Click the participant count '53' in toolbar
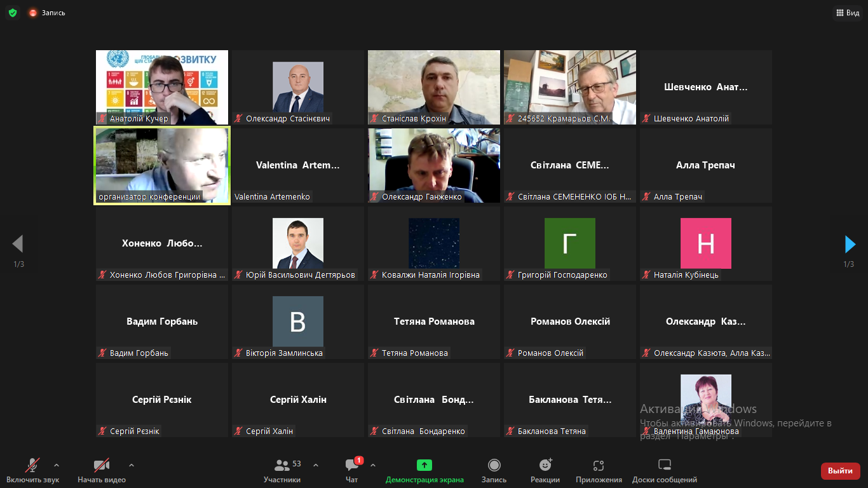 click(297, 464)
